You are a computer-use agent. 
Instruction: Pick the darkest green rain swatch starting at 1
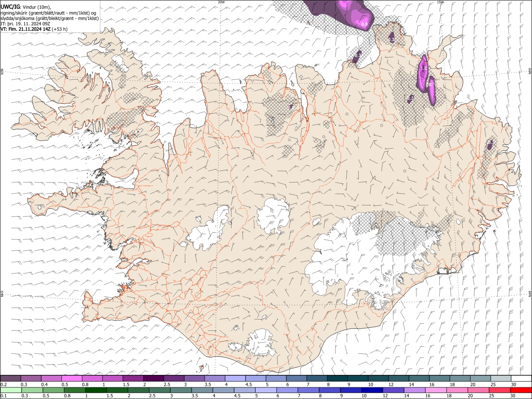pyautogui.click(x=96, y=390)
